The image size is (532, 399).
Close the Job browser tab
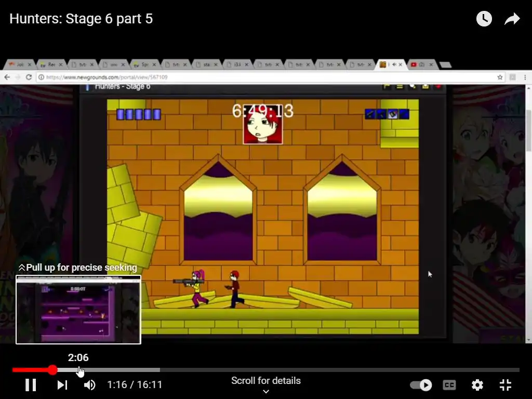(x=30, y=64)
